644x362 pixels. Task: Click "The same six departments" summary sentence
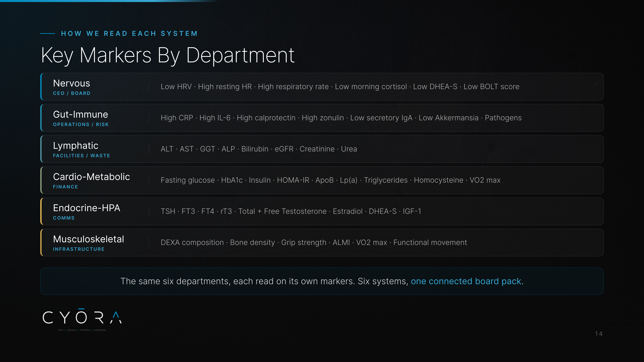tap(322, 281)
